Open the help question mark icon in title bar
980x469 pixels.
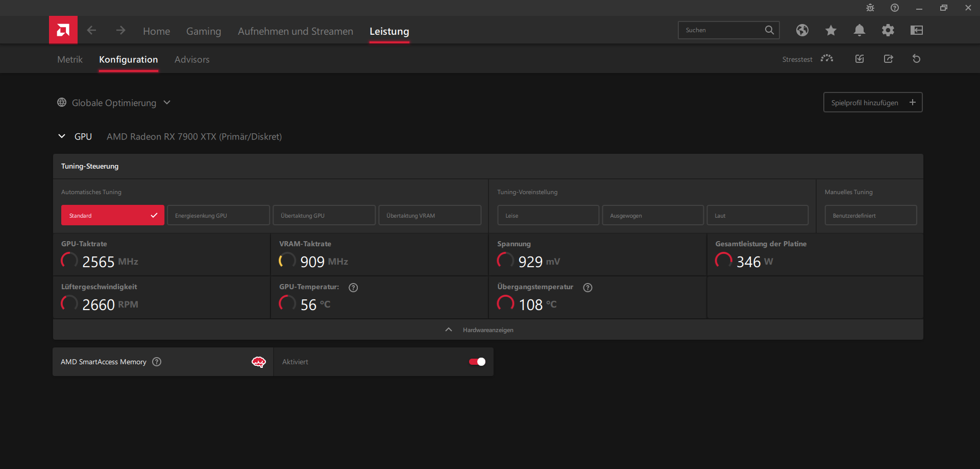coord(895,8)
